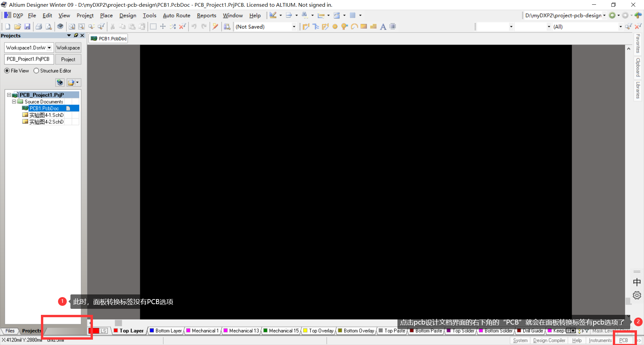Open the Reports menu
Image resolution: width=644 pixels, height=345 pixels.
click(207, 15)
